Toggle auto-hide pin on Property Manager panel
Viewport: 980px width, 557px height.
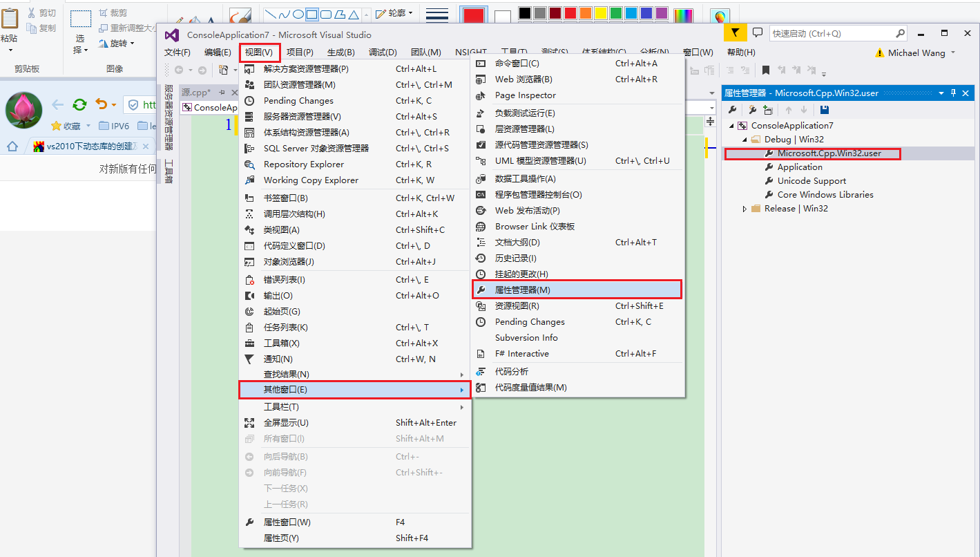click(953, 93)
